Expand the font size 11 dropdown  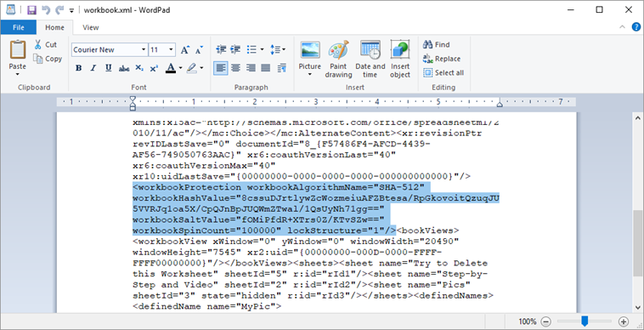point(172,49)
